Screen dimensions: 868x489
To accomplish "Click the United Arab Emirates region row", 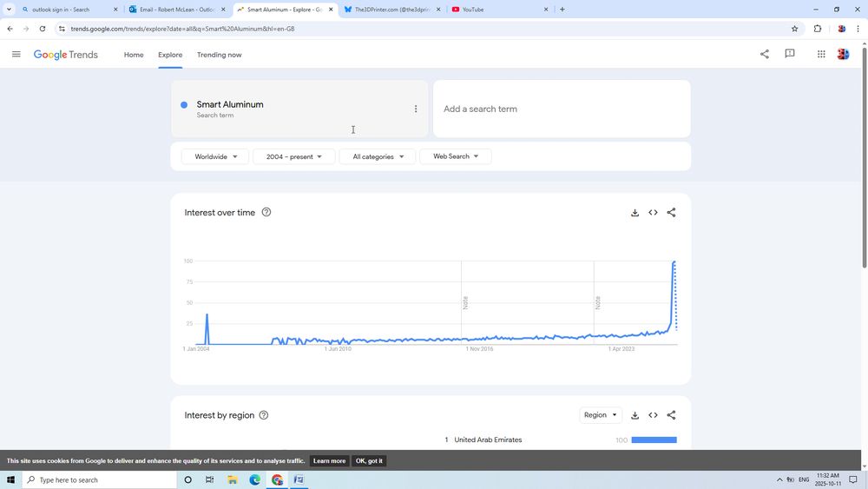I will pos(560,439).
